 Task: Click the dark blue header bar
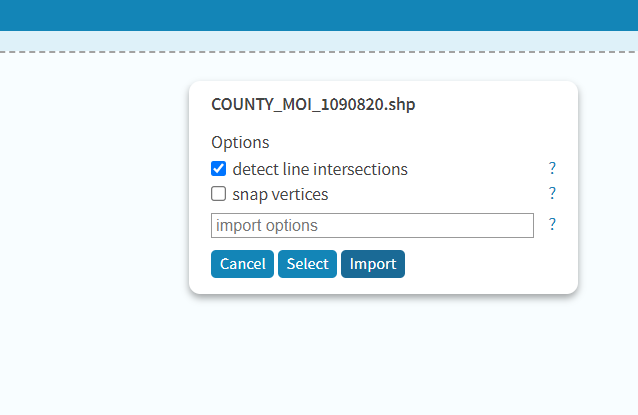[319, 15]
